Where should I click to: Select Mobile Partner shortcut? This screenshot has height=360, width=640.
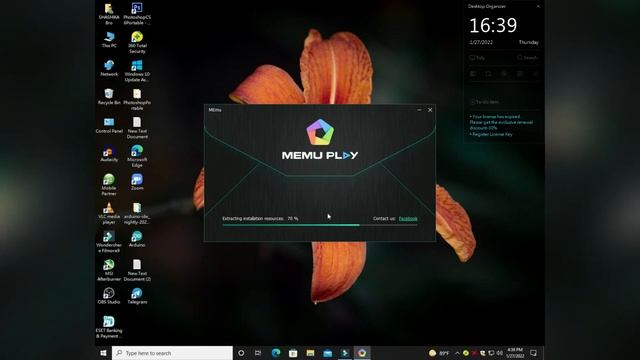point(109,185)
